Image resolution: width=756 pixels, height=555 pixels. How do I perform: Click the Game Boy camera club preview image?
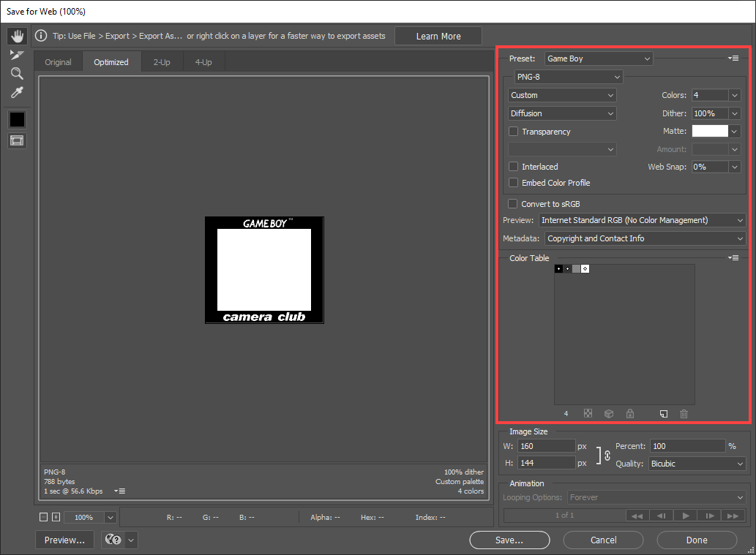pyautogui.click(x=264, y=270)
